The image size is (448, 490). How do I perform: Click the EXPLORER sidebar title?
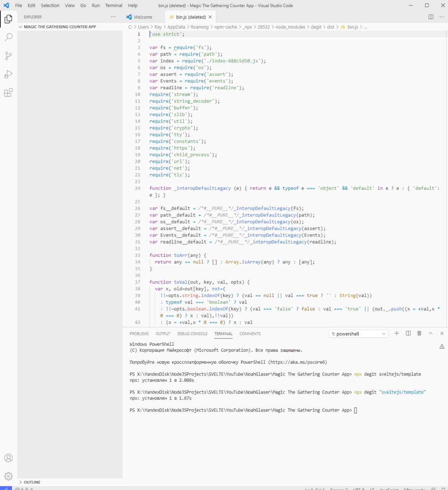click(33, 17)
